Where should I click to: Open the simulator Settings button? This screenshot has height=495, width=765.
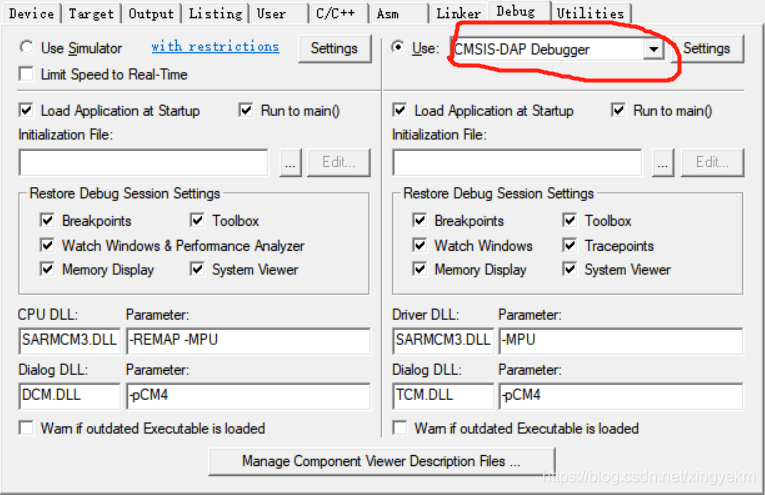click(334, 48)
